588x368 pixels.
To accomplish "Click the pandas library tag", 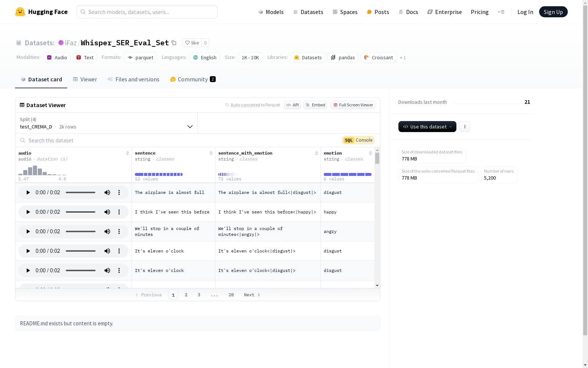I will pyautogui.click(x=343, y=57).
